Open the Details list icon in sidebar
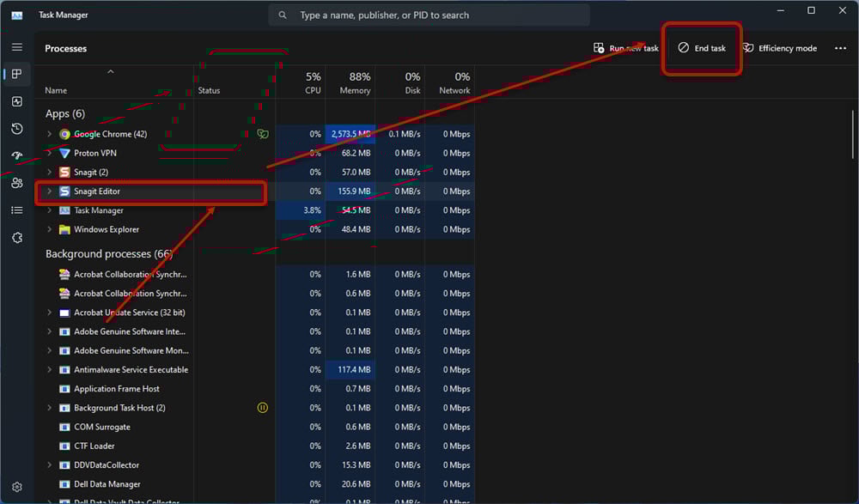 point(17,210)
